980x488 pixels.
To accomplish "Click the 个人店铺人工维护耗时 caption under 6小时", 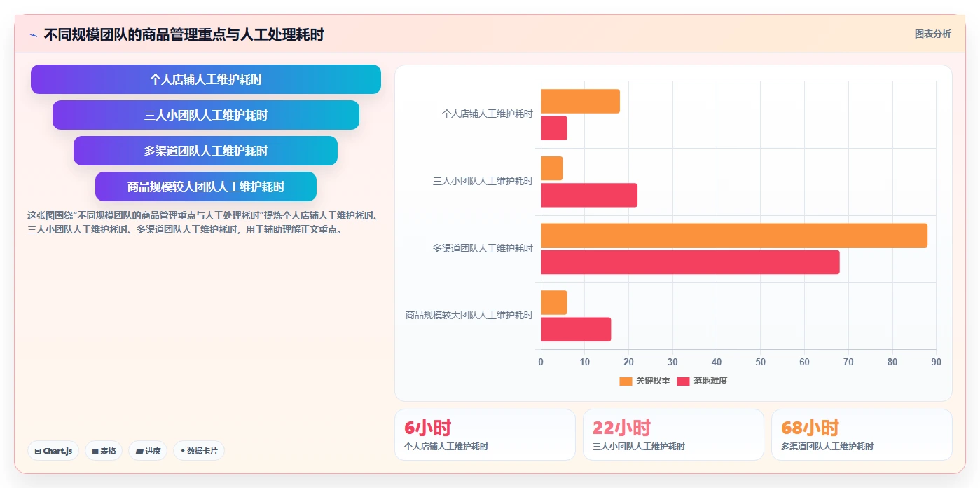I will coord(446,447).
